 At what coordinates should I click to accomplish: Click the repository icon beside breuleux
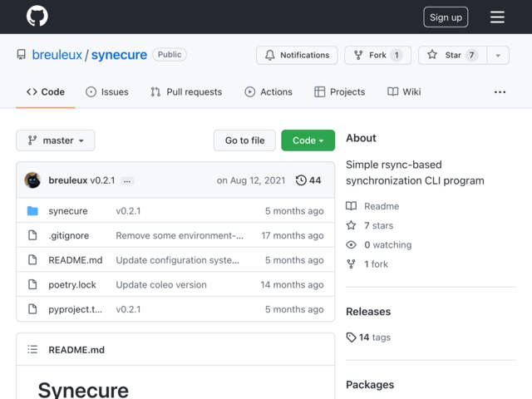tap(22, 55)
